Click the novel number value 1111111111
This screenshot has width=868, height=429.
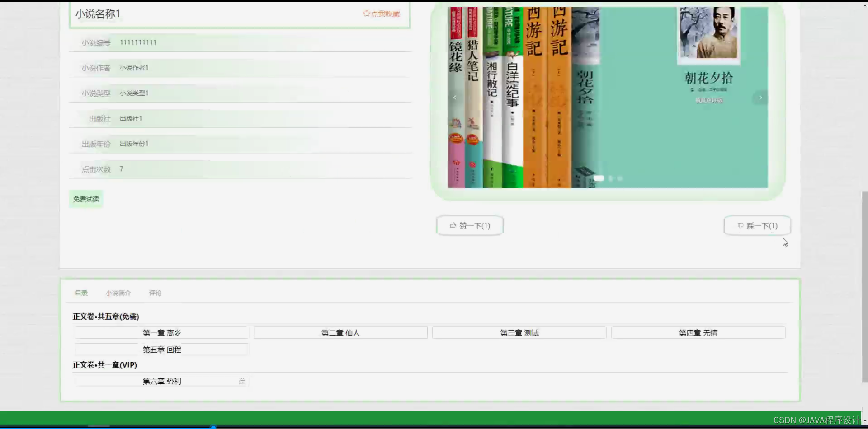138,42
